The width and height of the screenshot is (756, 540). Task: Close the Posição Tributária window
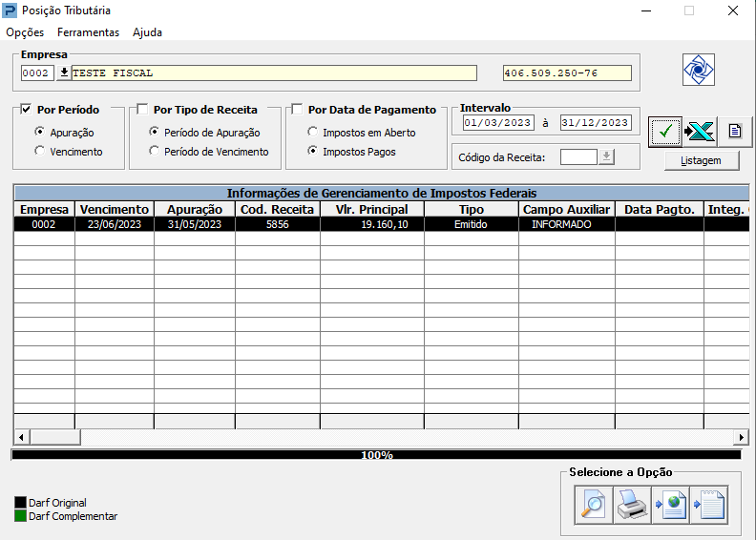coord(733,10)
